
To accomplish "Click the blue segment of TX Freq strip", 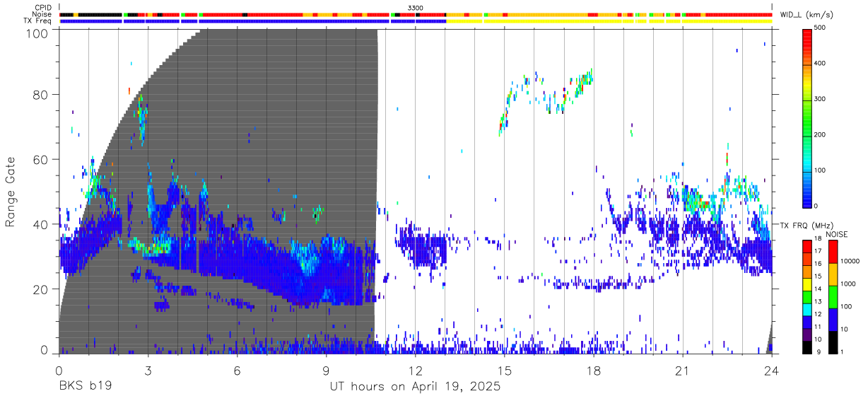I will (x=252, y=21).
